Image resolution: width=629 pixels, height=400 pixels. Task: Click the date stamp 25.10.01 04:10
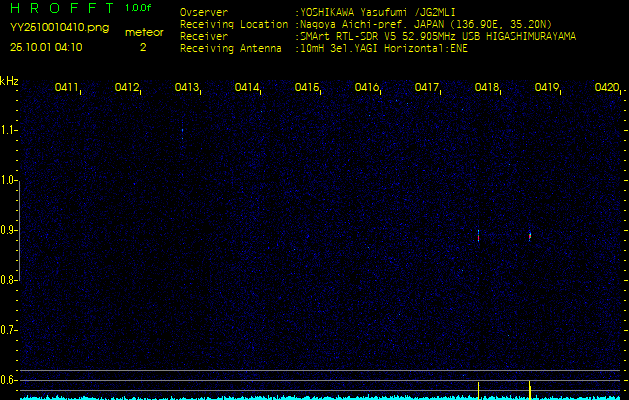coord(46,47)
